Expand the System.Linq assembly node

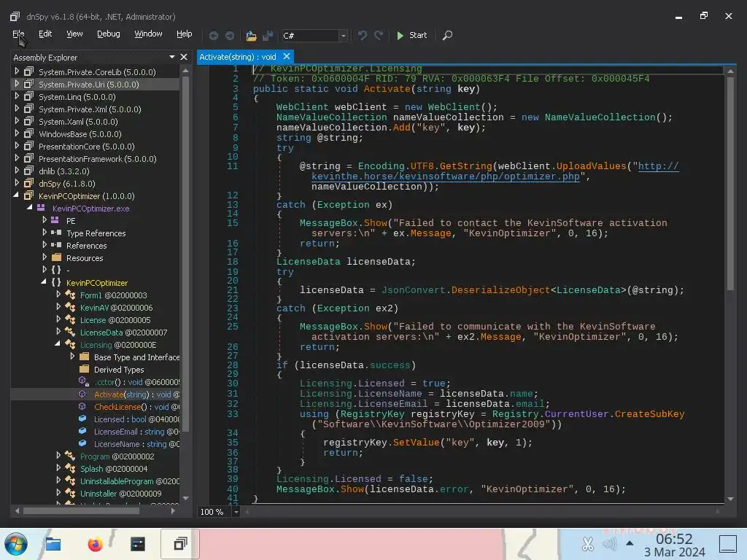(x=17, y=96)
